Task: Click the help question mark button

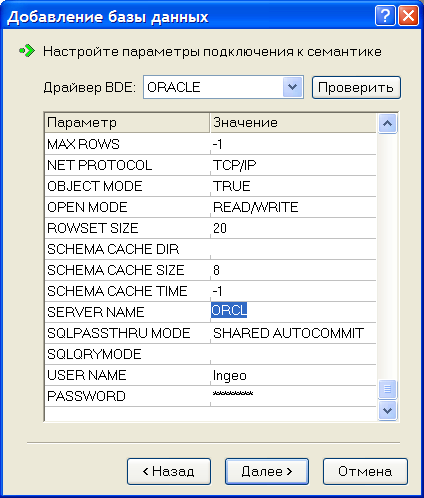Action: [385, 15]
